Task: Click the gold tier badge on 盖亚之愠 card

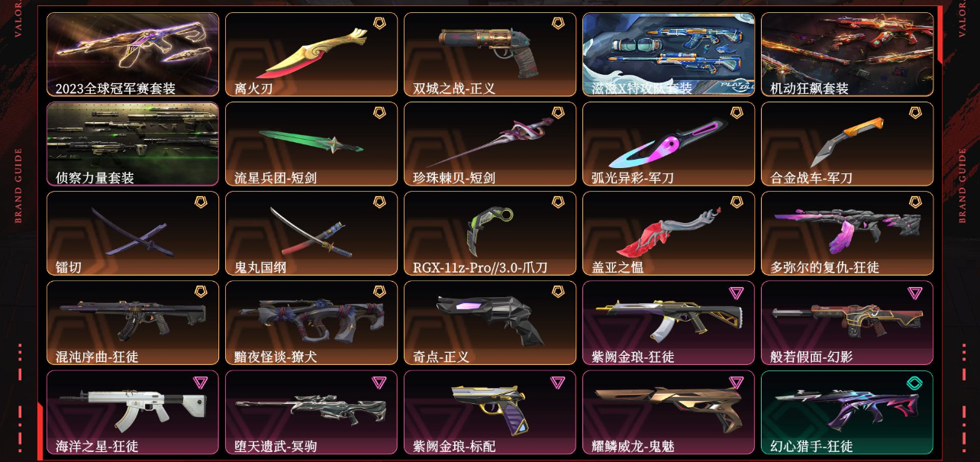Action: point(737,202)
